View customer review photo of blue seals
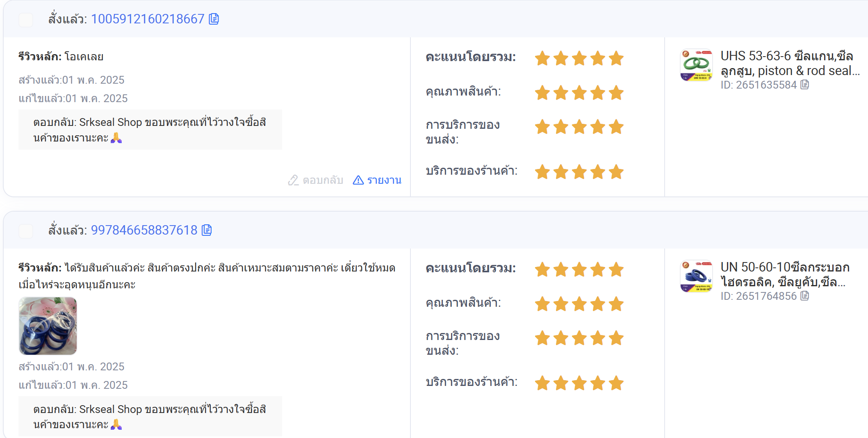 click(x=48, y=326)
